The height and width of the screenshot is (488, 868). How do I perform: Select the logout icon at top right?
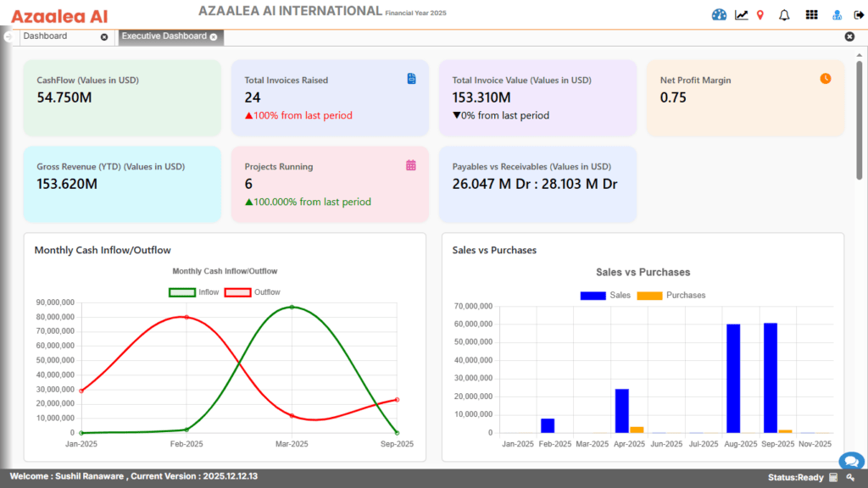(x=858, y=14)
